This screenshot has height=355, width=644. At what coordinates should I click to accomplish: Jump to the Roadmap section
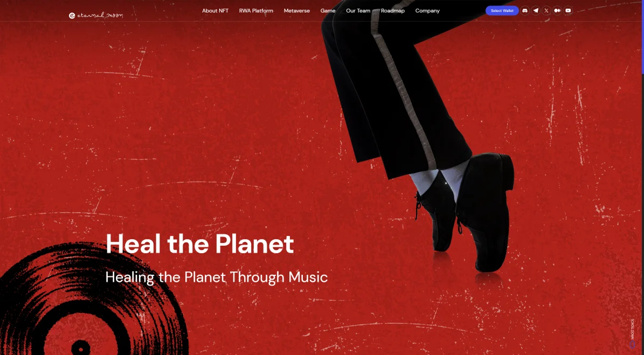[x=393, y=11]
